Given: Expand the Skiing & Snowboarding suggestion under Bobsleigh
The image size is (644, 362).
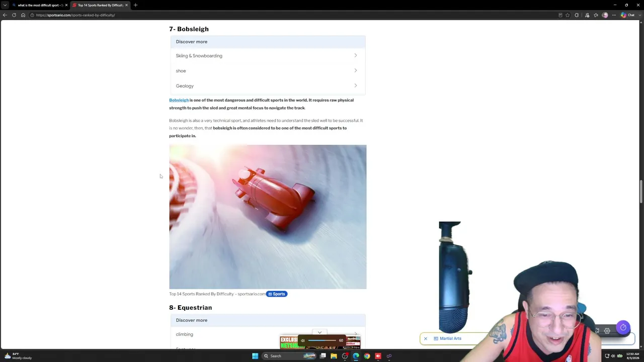Looking at the screenshot, I should click(268, 56).
